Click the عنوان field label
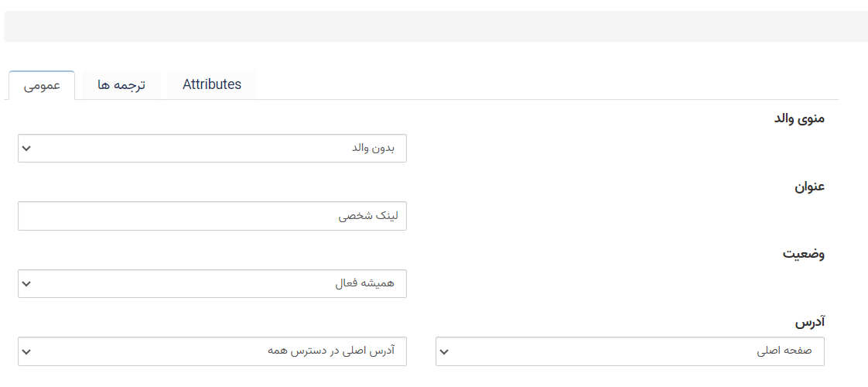The image size is (868, 387). click(x=810, y=187)
